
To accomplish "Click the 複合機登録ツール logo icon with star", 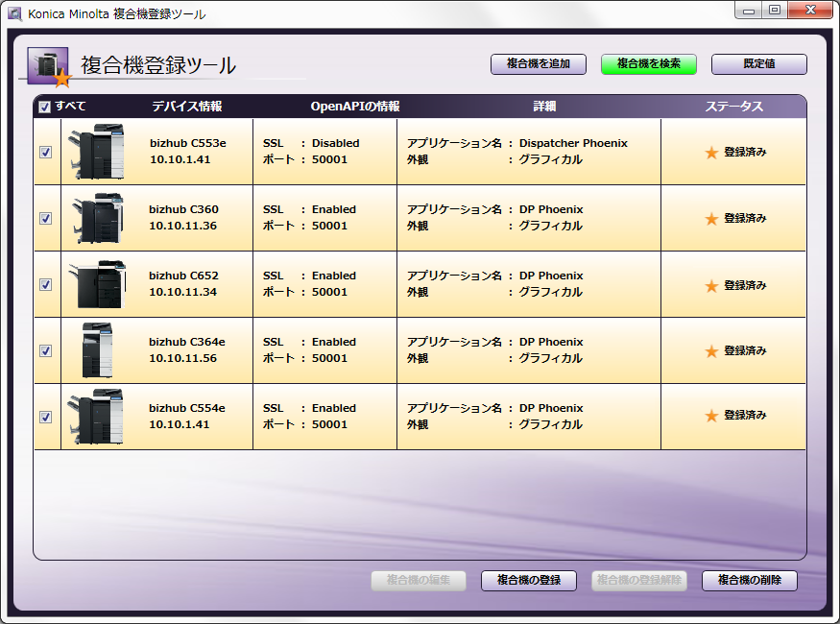I will click(x=49, y=66).
